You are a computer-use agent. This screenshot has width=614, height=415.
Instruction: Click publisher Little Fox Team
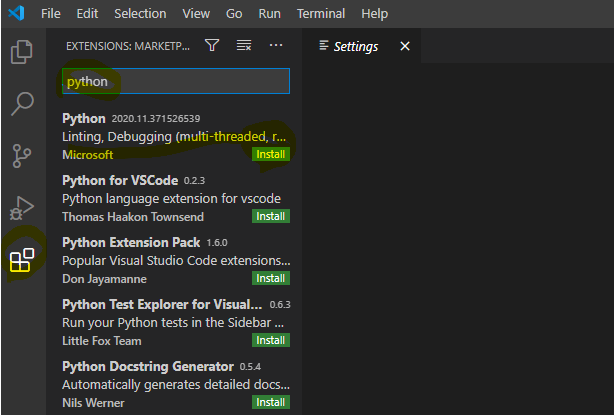(102, 341)
